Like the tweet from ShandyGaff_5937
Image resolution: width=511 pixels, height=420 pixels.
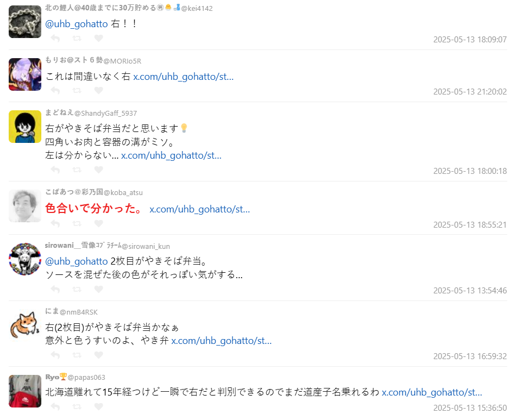click(98, 170)
